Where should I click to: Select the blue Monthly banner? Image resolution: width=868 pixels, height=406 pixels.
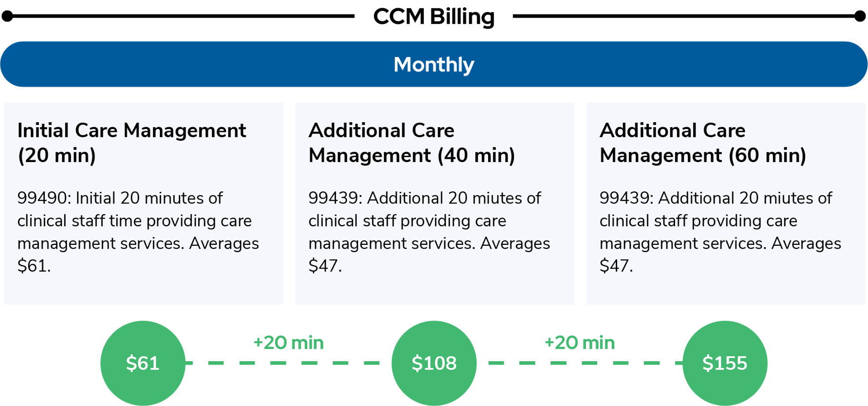point(434,64)
